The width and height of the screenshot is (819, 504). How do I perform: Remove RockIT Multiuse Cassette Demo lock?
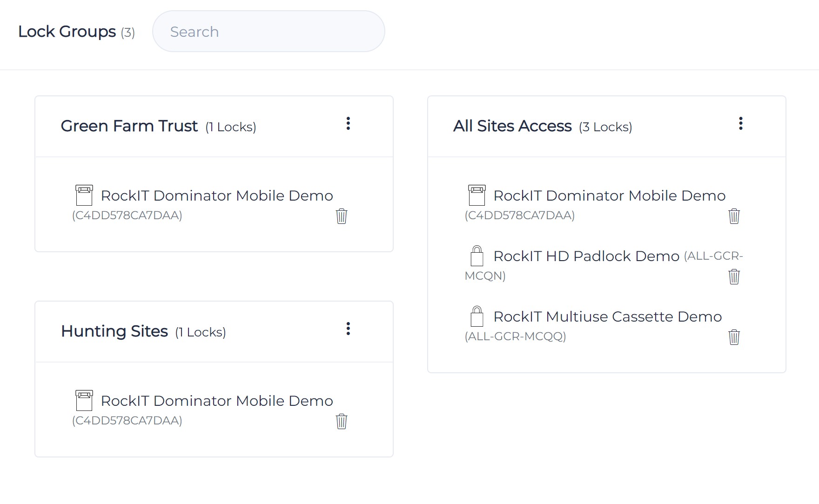coord(734,337)
